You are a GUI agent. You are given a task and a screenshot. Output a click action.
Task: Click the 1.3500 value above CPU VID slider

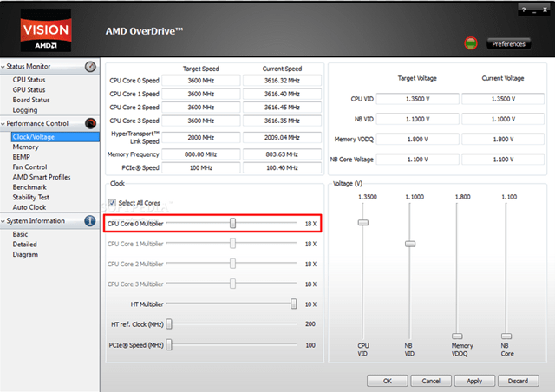pos(368,197)
